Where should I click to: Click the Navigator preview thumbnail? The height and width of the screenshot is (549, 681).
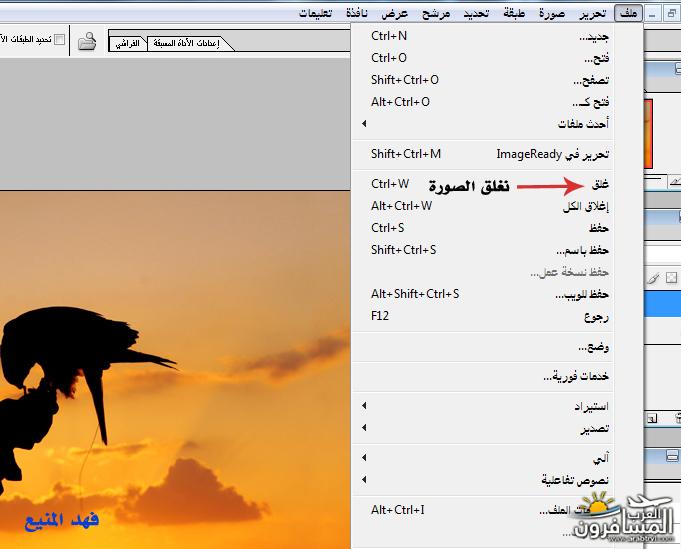click(648, 133)
